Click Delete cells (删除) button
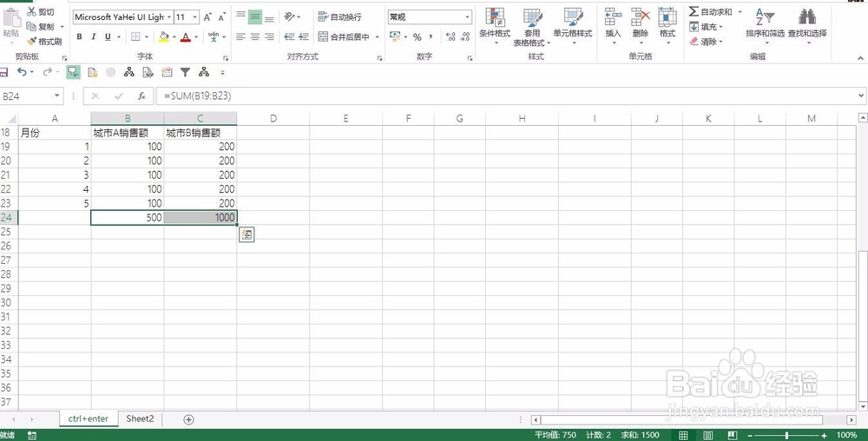Screen dimensions: 868x441 tap(641, 26)
